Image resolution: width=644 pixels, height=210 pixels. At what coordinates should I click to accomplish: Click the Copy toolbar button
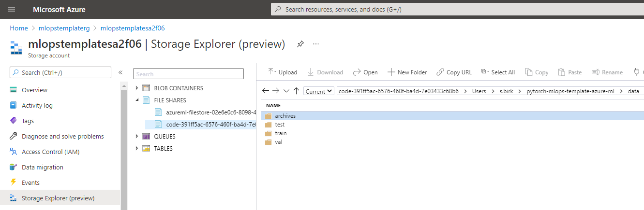coord(537,72)
